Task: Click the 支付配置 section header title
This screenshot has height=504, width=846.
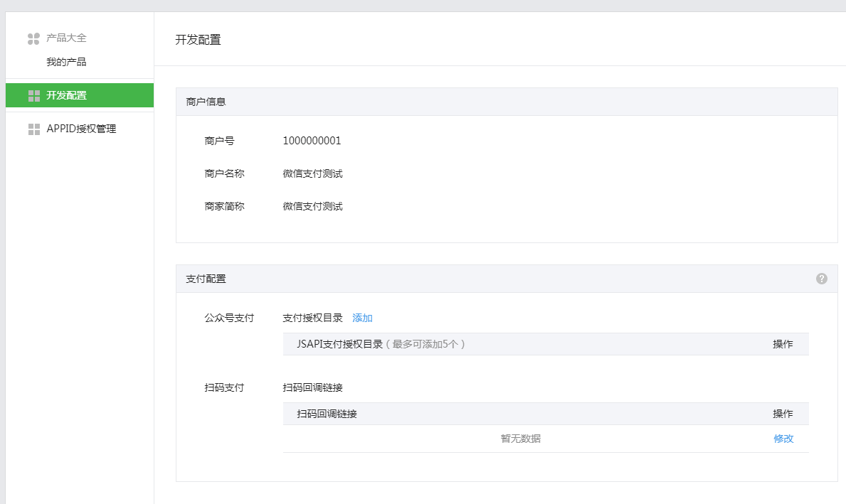Action: point(206,279)
